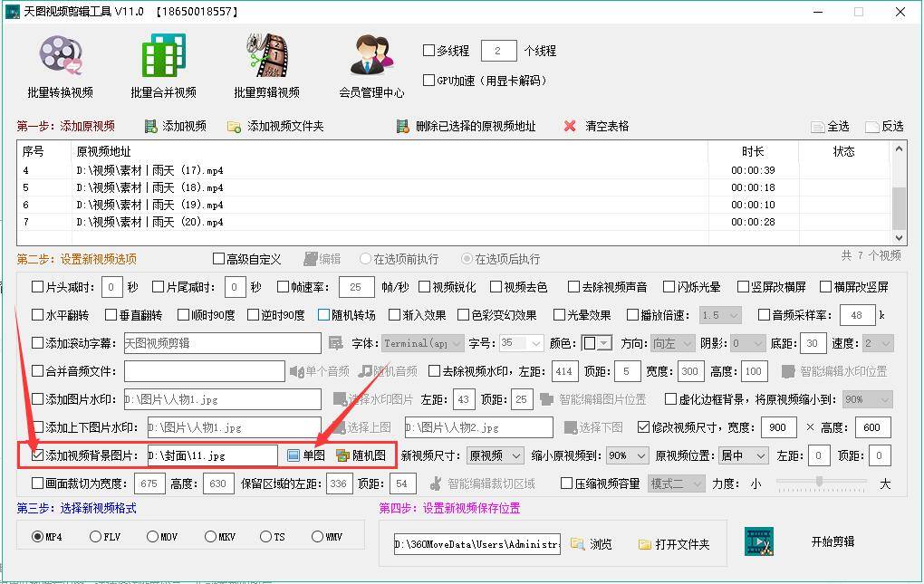The width and height of the screenshot is (924, 584).
Task: Click the 选择上图 icon
Action: [338, 427]
